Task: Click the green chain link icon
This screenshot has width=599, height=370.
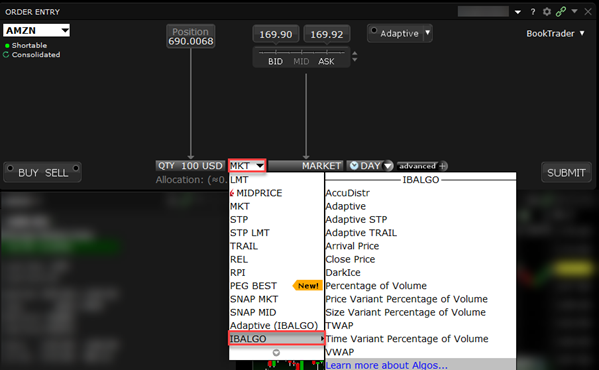Action: [x=561, y=12]
